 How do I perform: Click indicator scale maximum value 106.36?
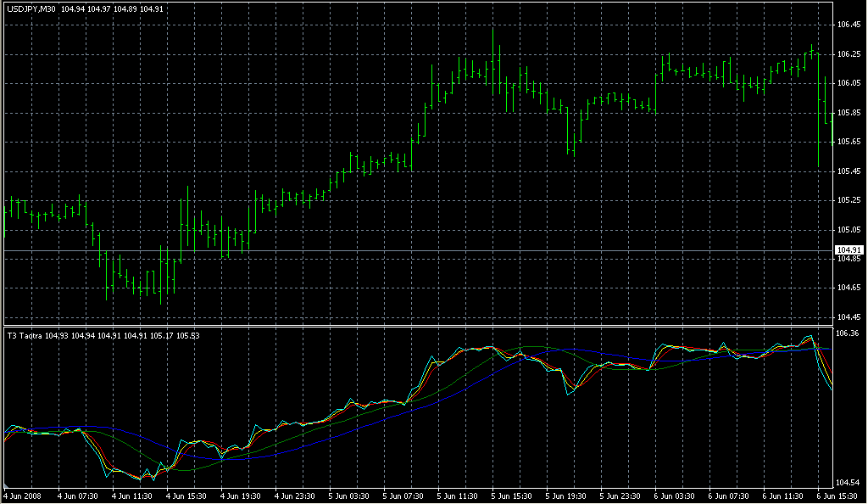pyautogui.click(x=849, y=333)
